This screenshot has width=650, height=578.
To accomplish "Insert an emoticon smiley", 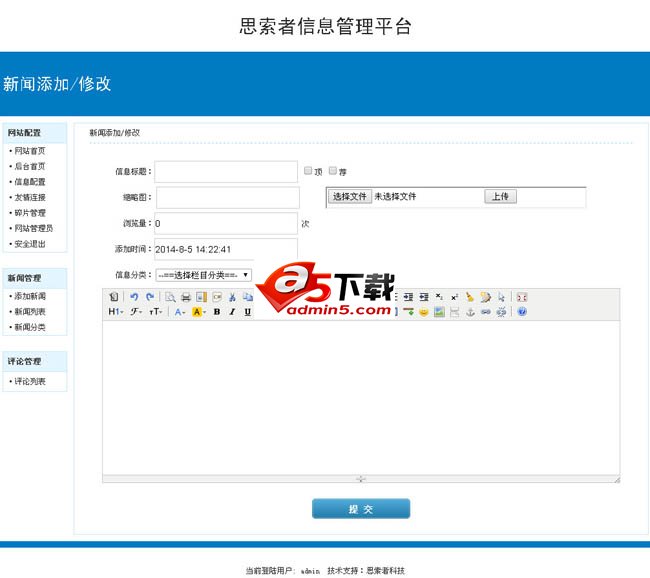I will [424, 312].
